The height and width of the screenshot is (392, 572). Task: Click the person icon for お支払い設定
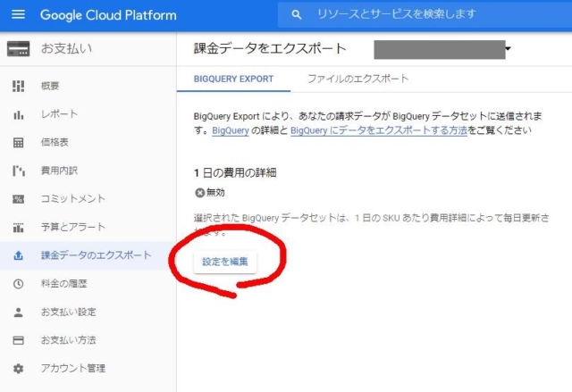(x=18, y=313)
